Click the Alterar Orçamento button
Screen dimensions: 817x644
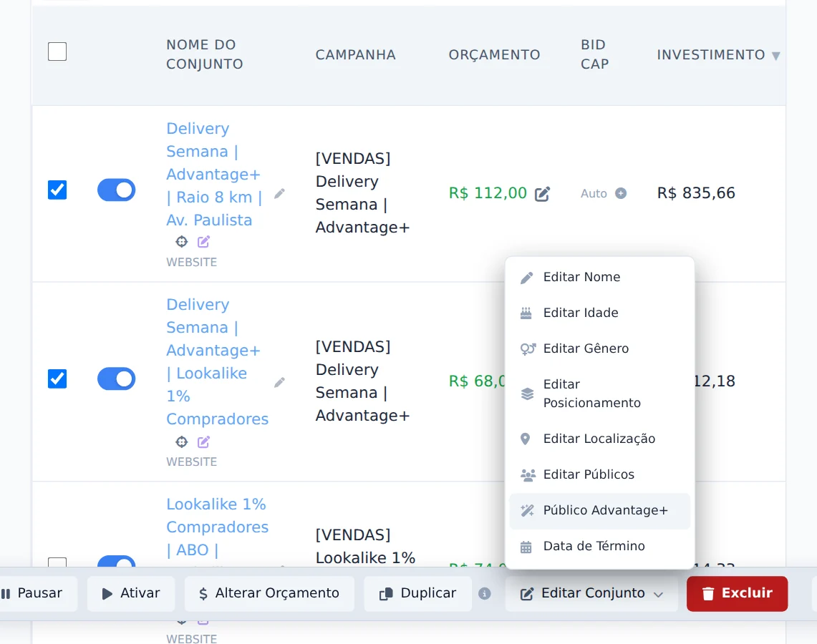[x=269, y=593]
